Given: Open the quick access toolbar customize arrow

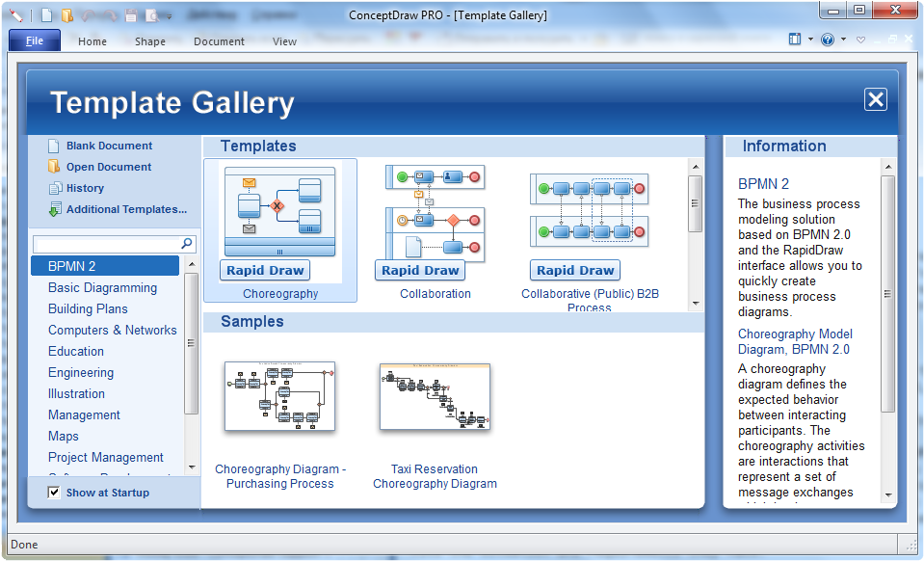Looking at the screenshot, I should click(170, 16).
